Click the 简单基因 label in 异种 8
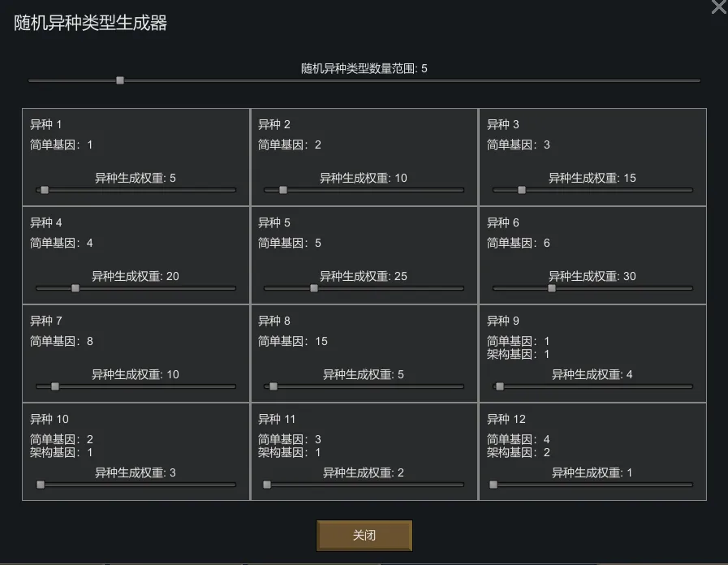This screenshot has width=728, height=565. tap(281, 341)
